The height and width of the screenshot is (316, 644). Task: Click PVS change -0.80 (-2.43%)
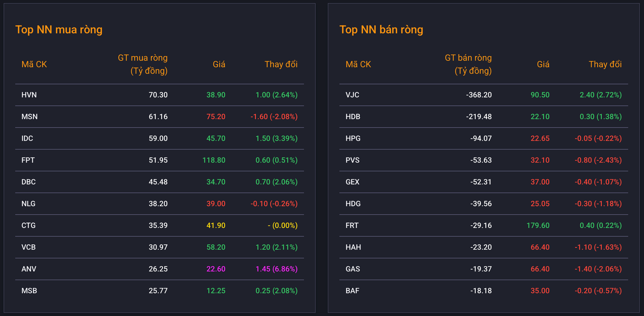pos(598,160)
